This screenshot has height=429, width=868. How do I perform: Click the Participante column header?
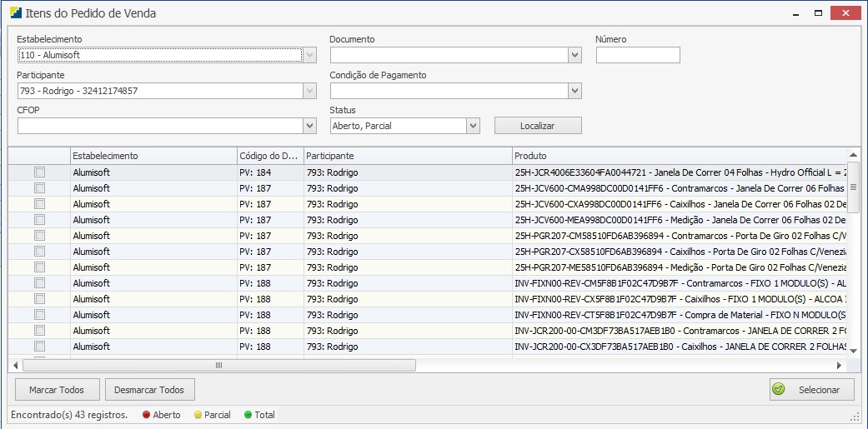click(407, 156)
